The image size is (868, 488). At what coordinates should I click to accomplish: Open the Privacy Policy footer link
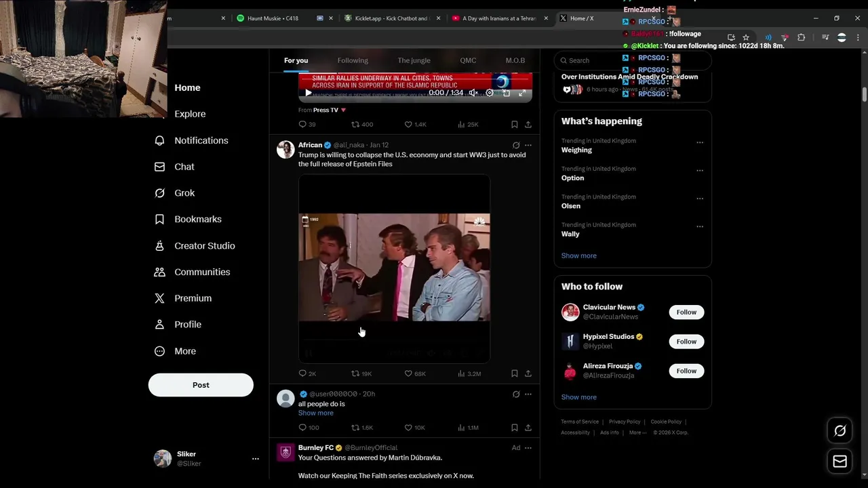point(625,422)
